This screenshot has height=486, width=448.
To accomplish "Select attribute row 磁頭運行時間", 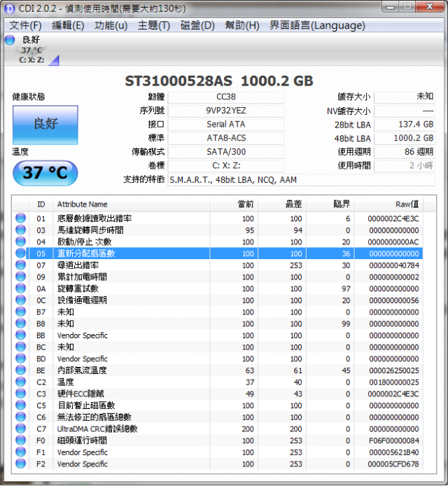I will 218,440.
